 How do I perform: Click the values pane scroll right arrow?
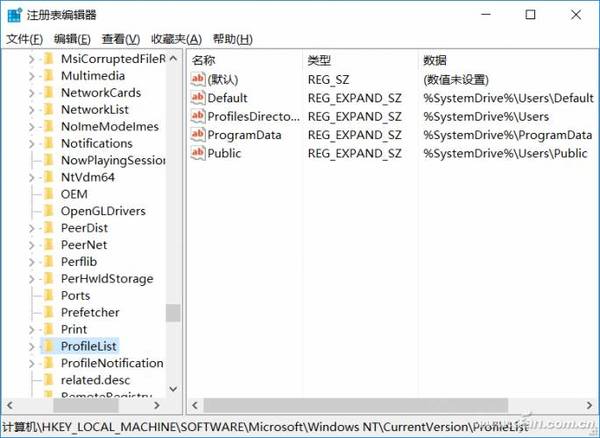tap(589, 405)
